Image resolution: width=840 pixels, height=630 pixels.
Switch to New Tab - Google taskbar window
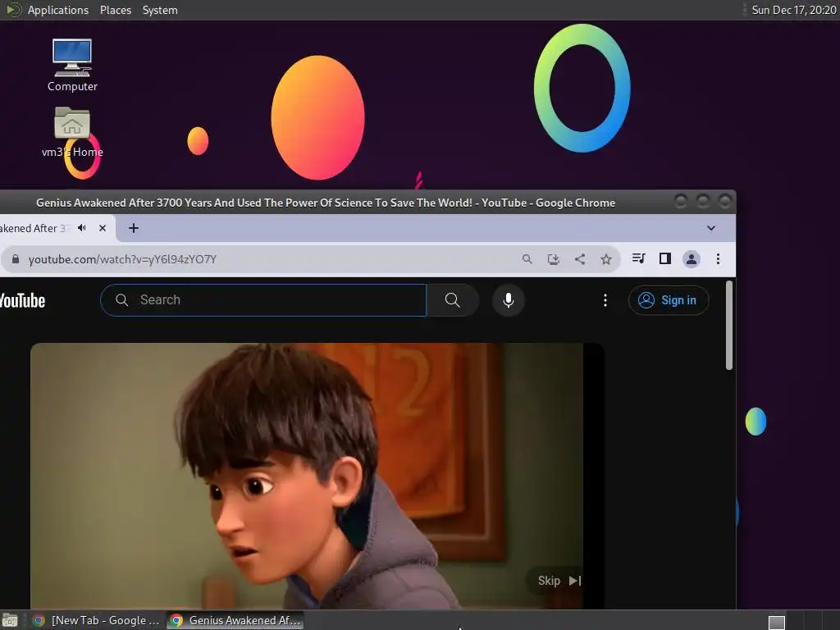[x=97, y=620]
